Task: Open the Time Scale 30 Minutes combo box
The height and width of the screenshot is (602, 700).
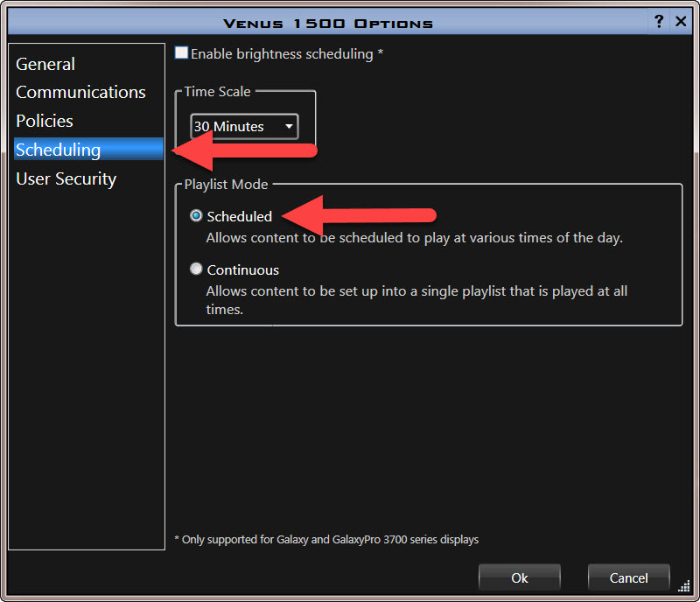Action: click(x=234, y=127)
